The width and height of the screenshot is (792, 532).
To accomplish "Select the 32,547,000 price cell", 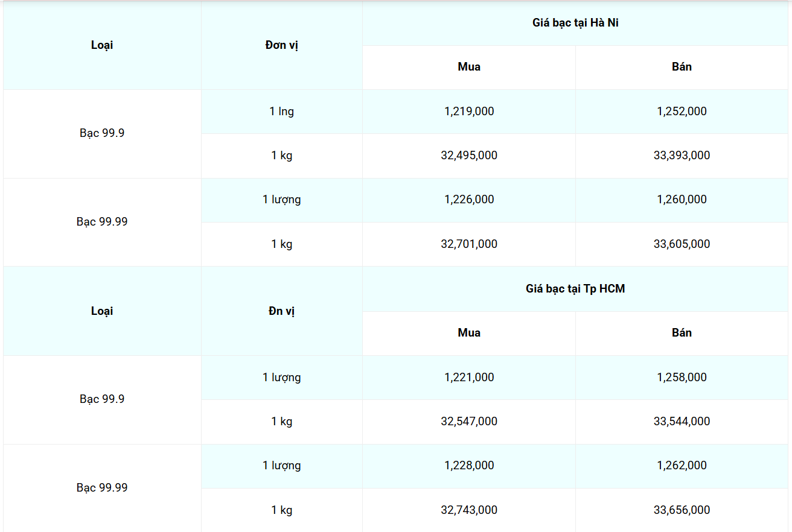I will click(469, 422).
